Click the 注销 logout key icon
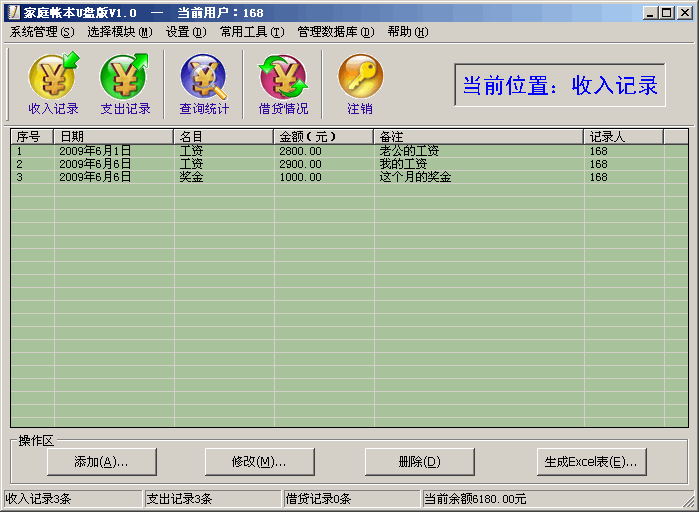Screen dimensions: 699x512 tap(360, 84)
